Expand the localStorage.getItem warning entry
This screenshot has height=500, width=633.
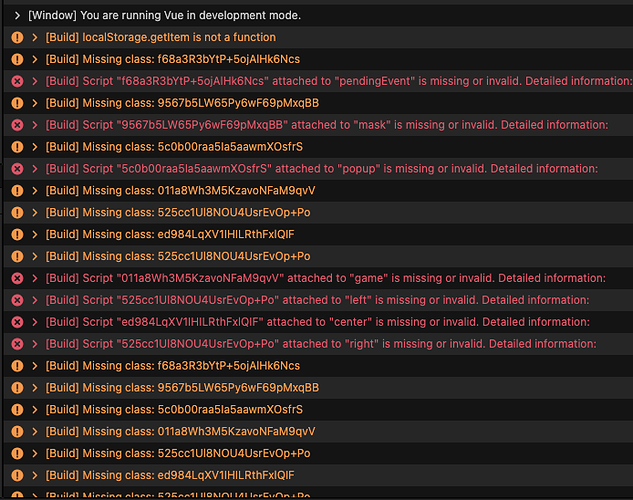[35, 37]
